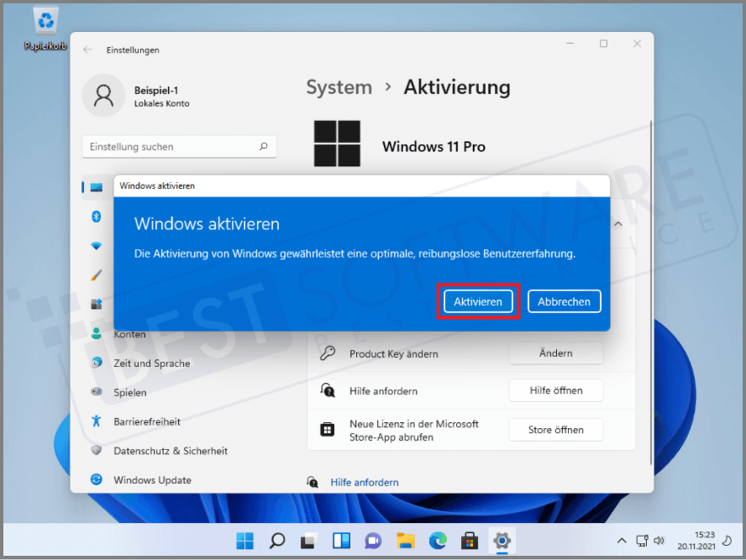Select the Bluetooth devices icon in sidebar
The height and width of the screenshot is (560, 746).
click(97, 217)
